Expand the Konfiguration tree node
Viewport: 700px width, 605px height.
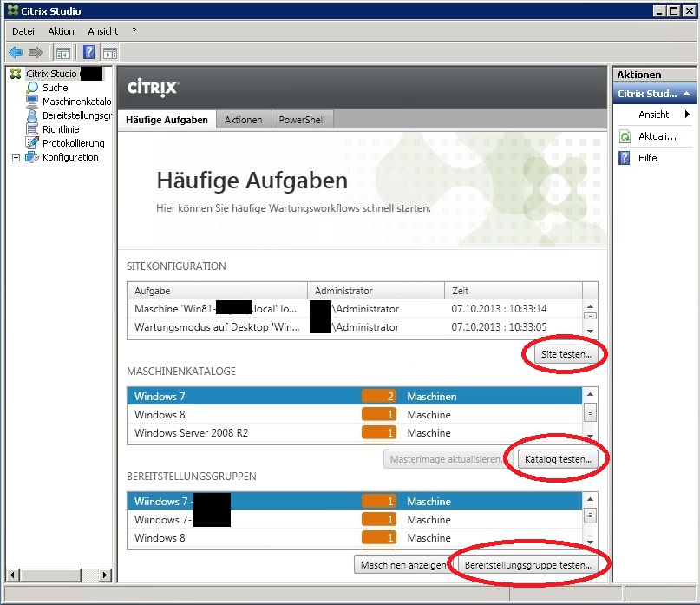(x=16, y=157)
